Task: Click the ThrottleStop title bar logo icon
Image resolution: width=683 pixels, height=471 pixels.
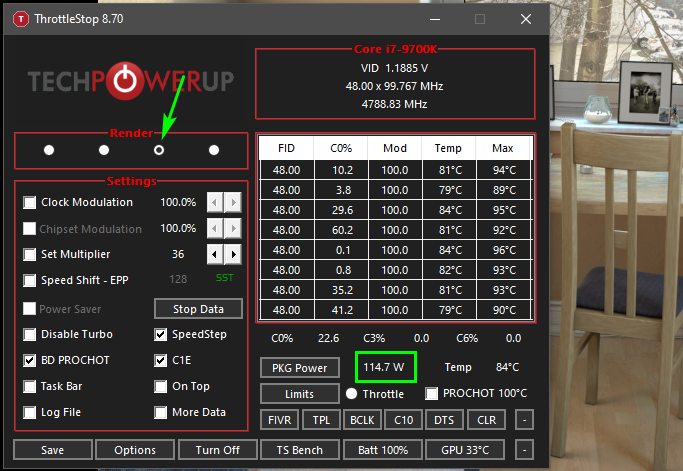Action: (20, 19)
